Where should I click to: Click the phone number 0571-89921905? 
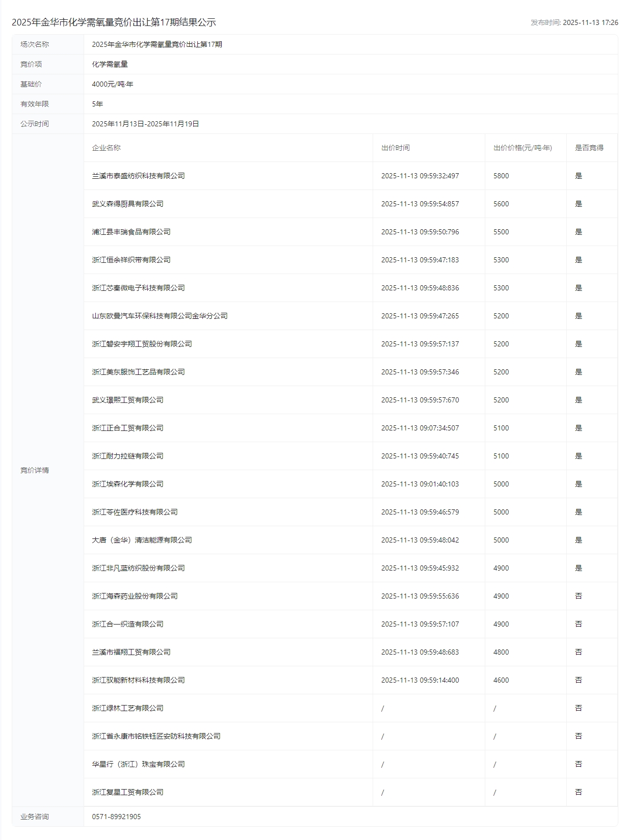(x=116, y=817)
